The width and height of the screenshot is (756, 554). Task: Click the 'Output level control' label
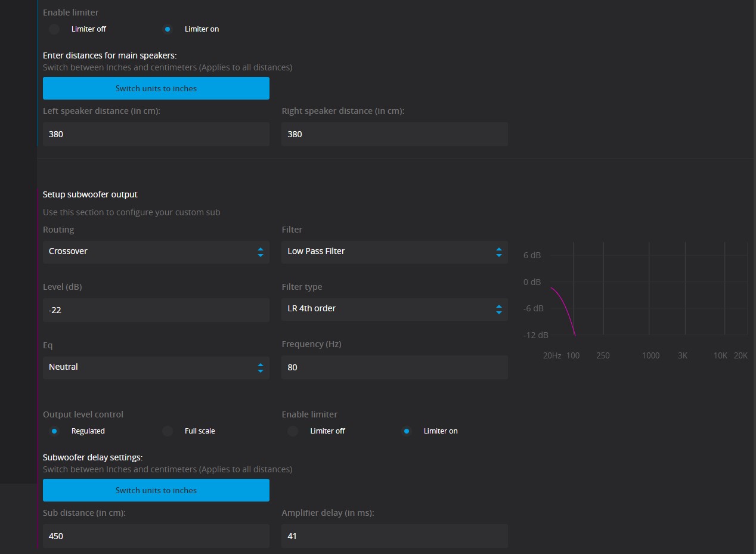[83, 414]
